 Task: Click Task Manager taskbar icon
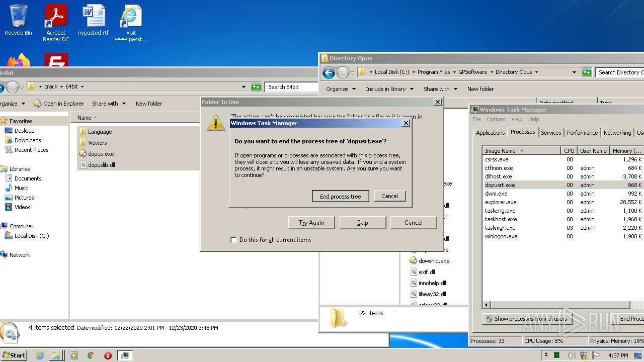[125, 355]
